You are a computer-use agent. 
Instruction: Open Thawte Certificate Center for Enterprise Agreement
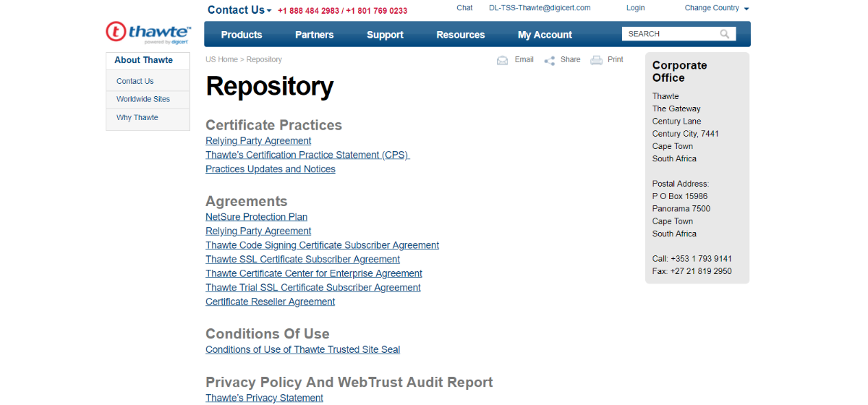(x=314, y=273)
